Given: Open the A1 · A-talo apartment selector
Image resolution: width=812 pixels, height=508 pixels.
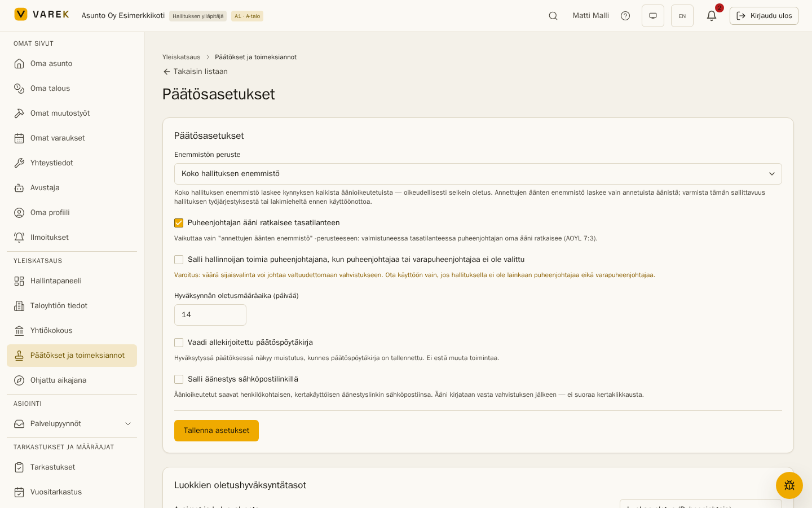Looking at the screenshot, I should tap(247, 16).
